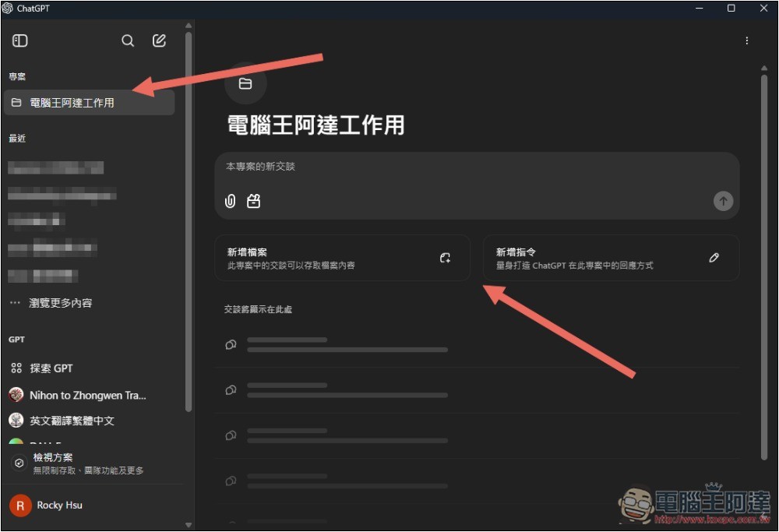The height and width of the screenshot is (532, 779).
Task: Open the tools icon beside paperclip
Action: tap(253, 201)
